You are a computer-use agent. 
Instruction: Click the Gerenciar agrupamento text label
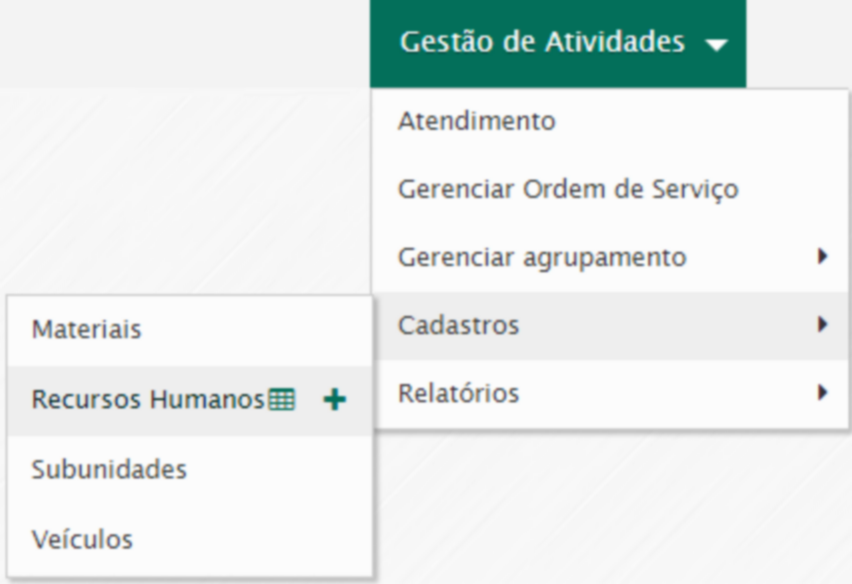tap(541, 257)
